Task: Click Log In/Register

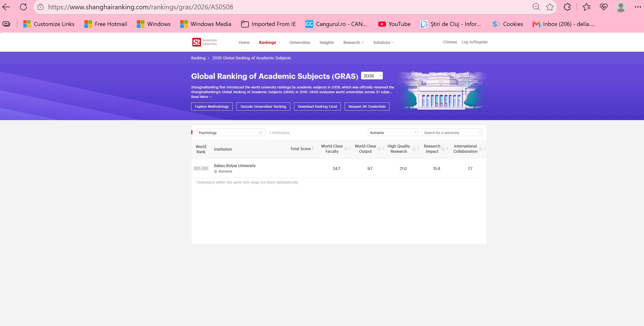Action: coord(475,42)
